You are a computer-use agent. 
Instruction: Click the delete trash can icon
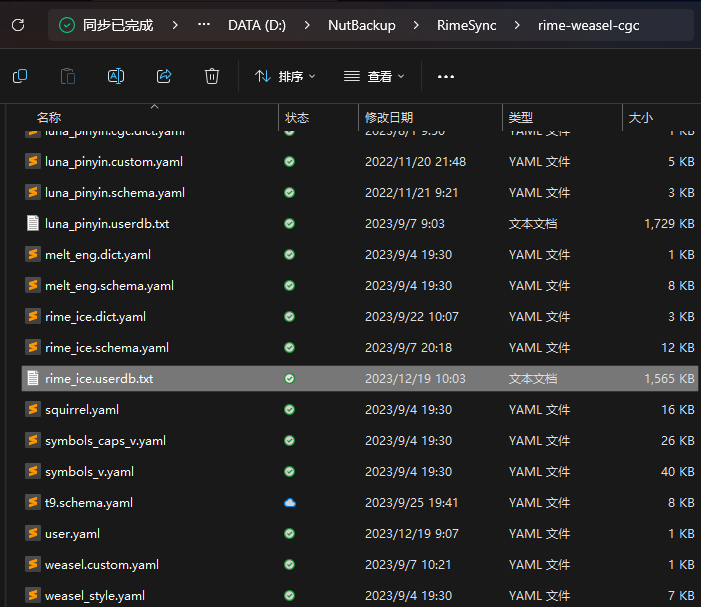point(212,76)
